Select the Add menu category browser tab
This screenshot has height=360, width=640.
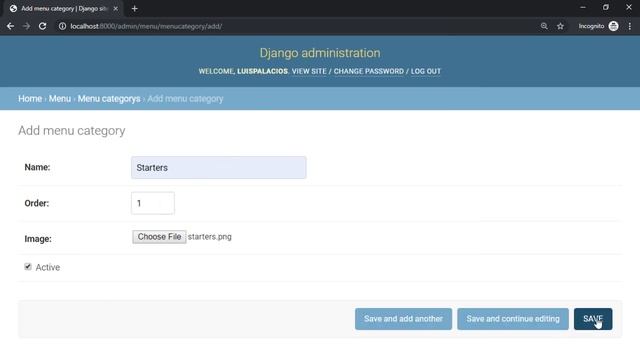pyautogui.click(x=64, y=9)
